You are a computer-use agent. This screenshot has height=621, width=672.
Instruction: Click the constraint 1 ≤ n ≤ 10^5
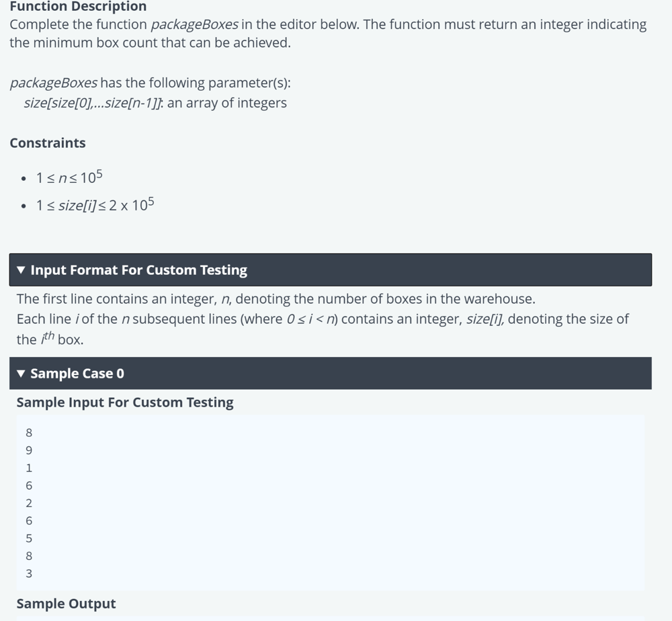pyautogui.click(x=69, y=177)
